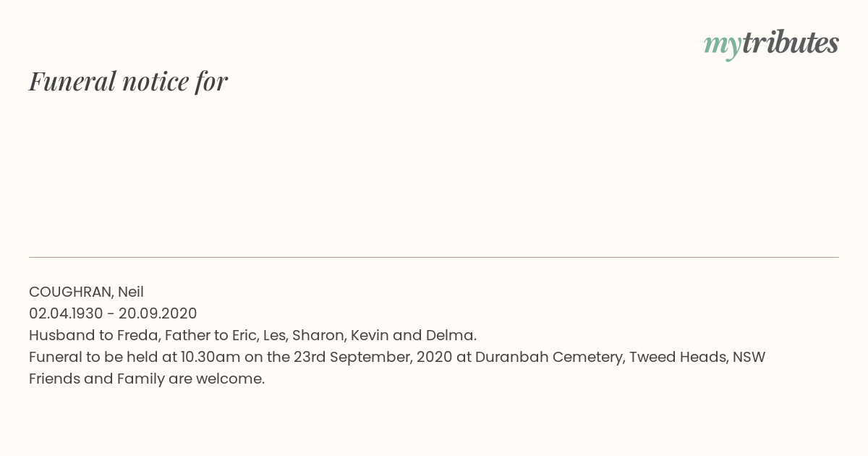The image size is (868, 456).
Task: Click the line starting "Husband to Freda"
Action: 252,335
